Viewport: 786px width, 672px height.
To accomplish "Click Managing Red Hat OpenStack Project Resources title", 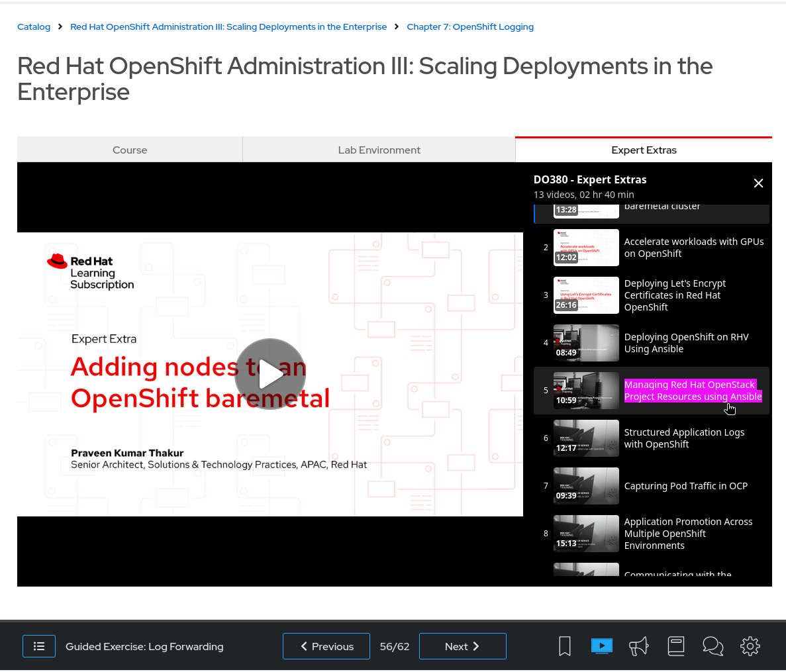I will (693, 391).
